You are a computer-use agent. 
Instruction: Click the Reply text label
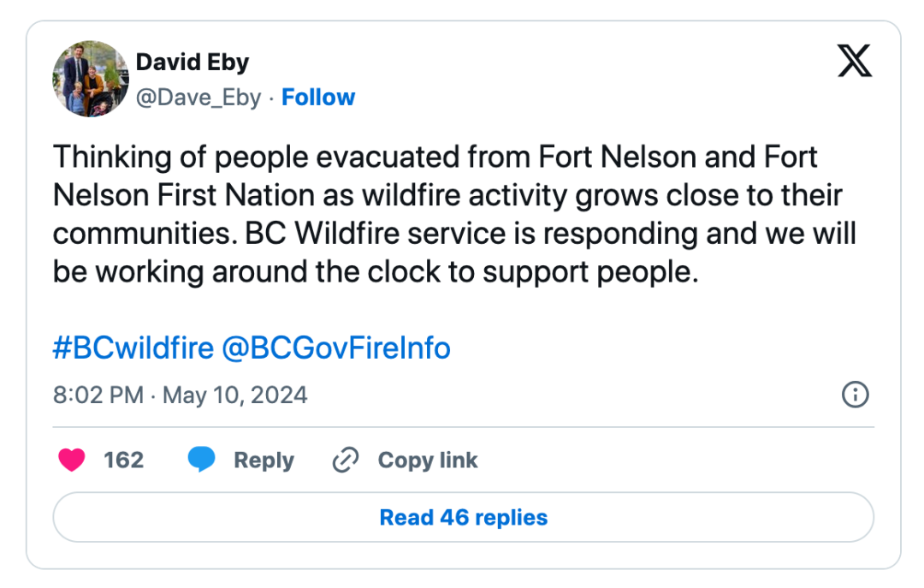click(x=264, y=460)
